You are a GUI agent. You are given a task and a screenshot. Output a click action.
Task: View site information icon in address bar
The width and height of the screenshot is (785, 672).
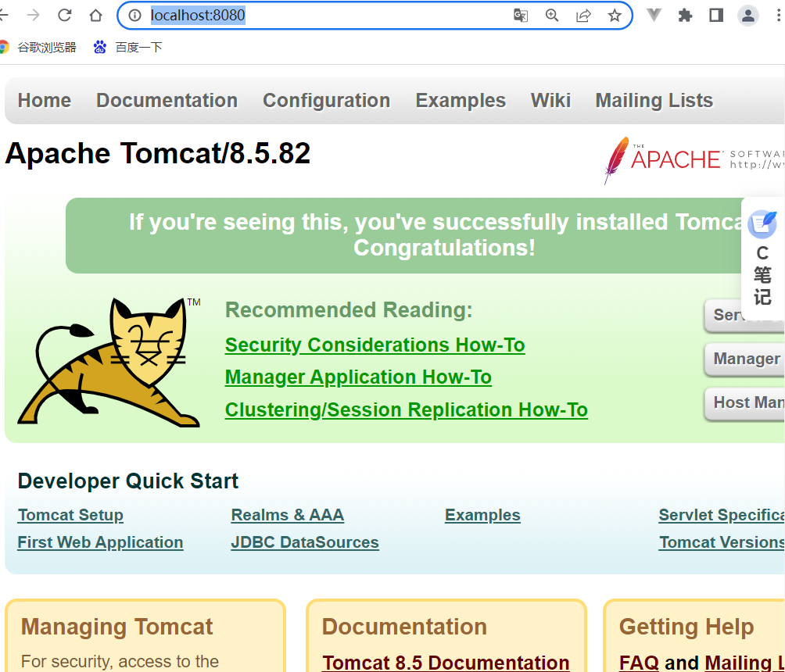(x=134, y=16)
